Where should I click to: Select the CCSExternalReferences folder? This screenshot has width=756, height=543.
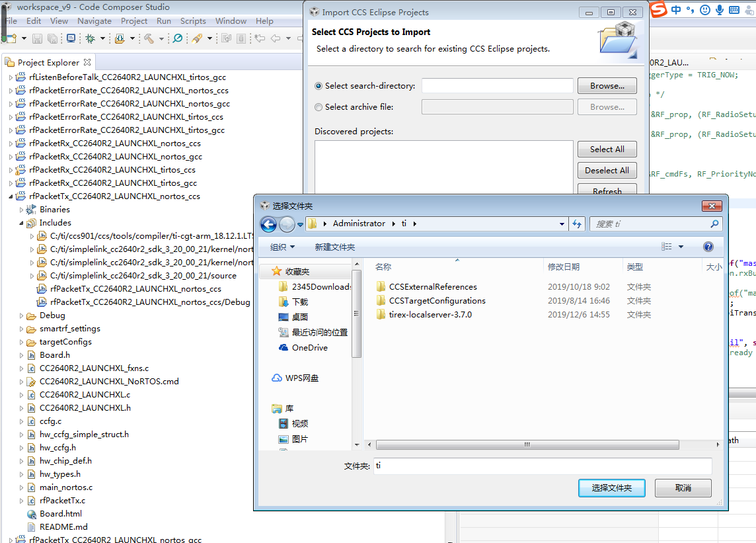pyautogui.click(x=433, y=286)
